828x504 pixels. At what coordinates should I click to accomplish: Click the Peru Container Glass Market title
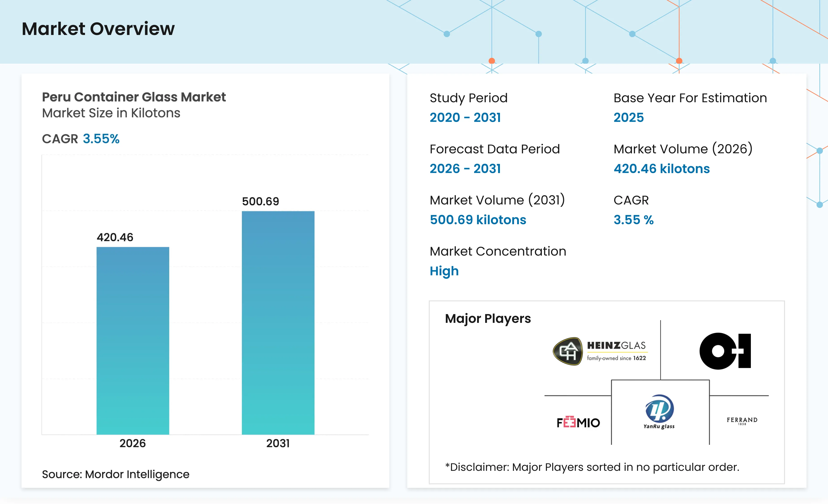point(134,97)
